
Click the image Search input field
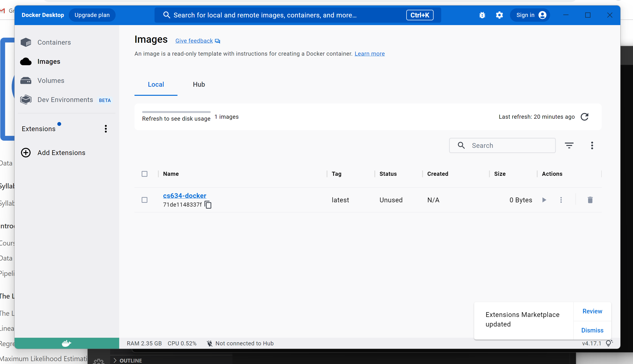coord(502,145)
